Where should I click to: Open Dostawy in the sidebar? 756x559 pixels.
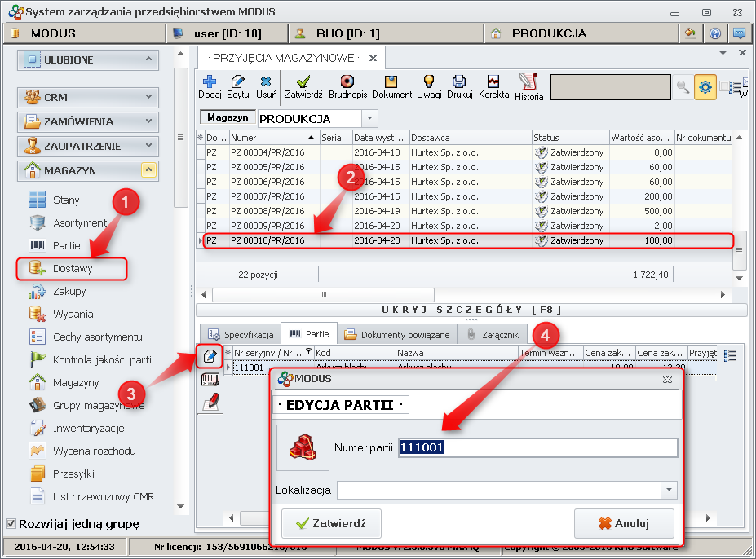[x=71, y=268]
